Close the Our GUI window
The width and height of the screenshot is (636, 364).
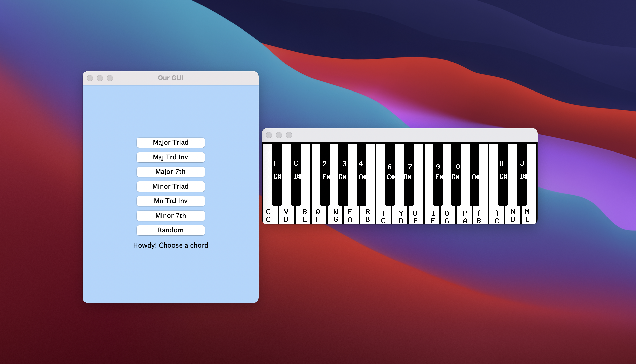click(x=90, y=78)
